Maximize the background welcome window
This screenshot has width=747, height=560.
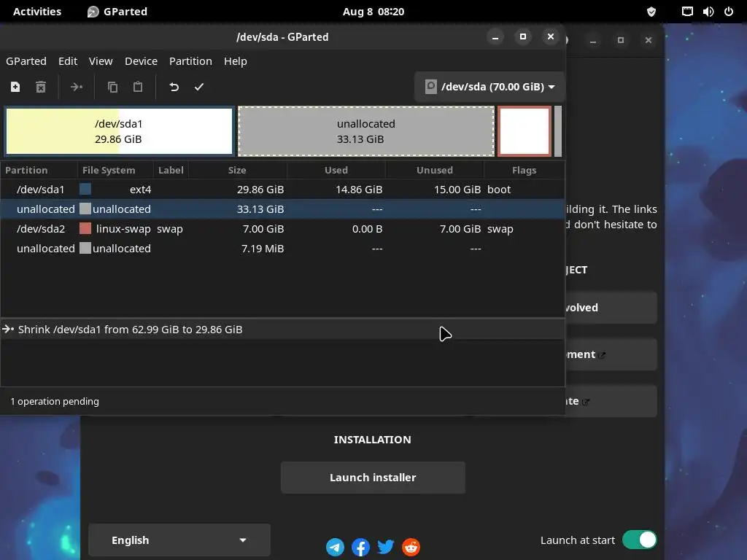point(621,40)
